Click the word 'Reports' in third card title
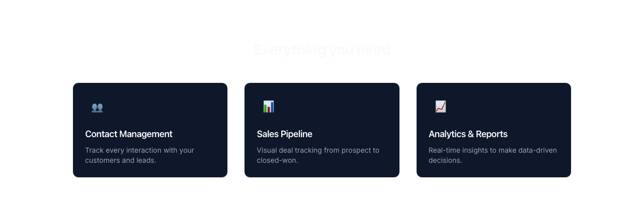The height and width of the screenshot is (218, 644). coord(492,134)
